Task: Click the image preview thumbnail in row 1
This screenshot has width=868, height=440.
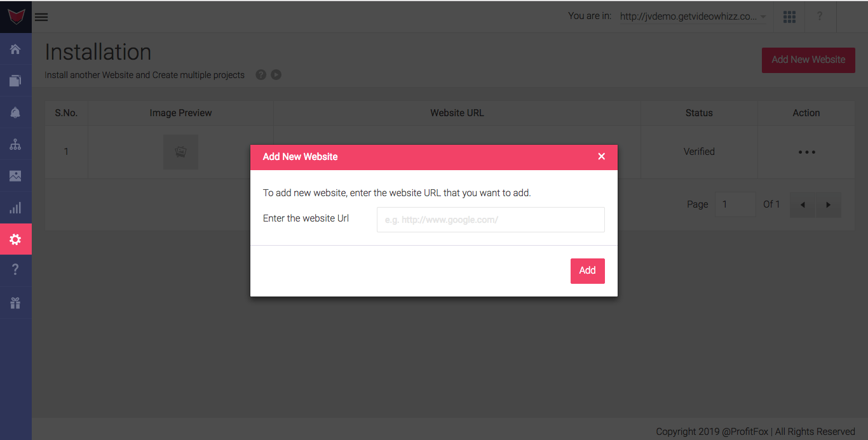Action: 180,152
